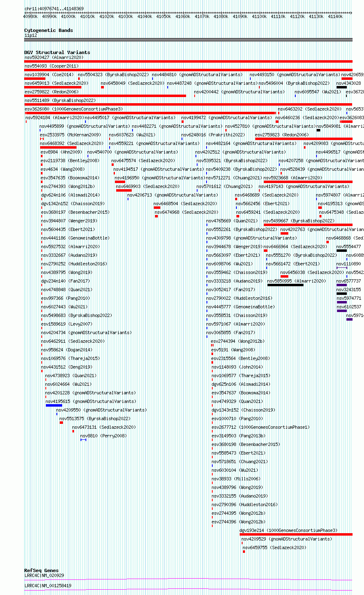Click label nsv4484810 (gnomADStructuralVariants)
This screenshot has width=364, height=595.
(x=197, y=75)
